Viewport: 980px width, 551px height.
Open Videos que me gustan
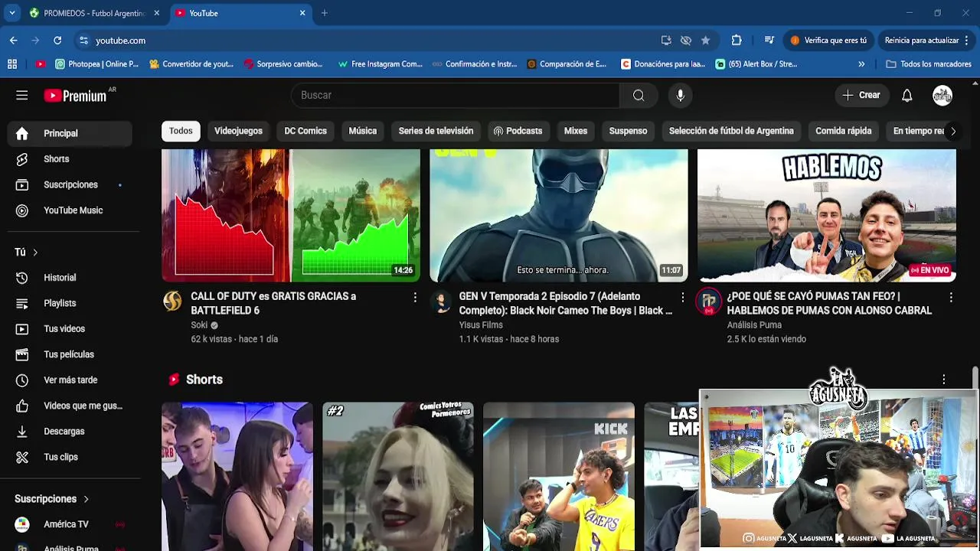pos(70,406)
